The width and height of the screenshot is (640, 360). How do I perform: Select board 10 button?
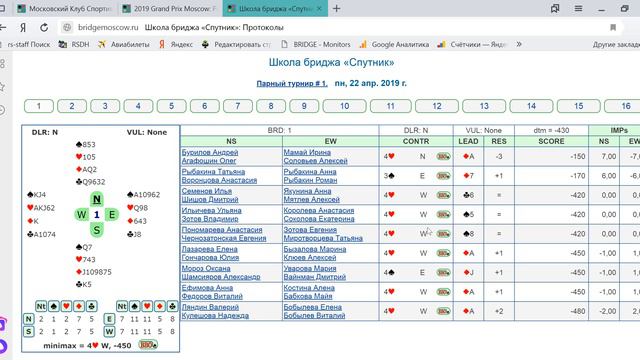pos(344,106)
